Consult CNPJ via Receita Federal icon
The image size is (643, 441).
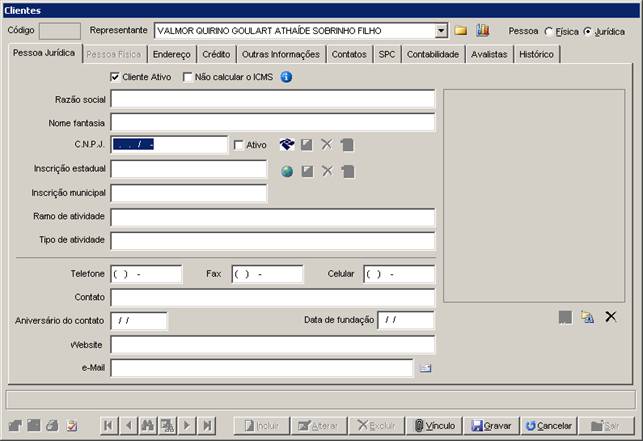287,144
